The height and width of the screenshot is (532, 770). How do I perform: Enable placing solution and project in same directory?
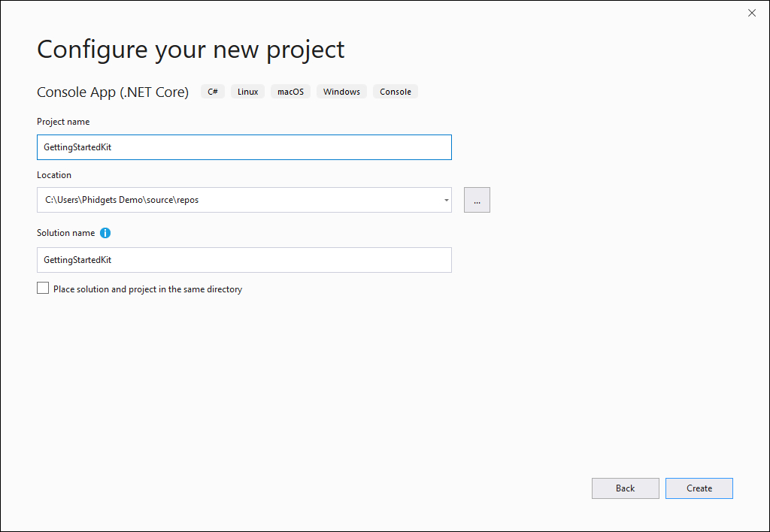click(x=43, y=288)
